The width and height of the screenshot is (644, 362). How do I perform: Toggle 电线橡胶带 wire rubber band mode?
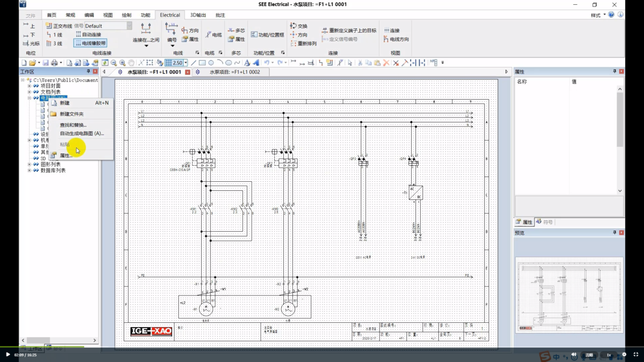(90, 43)
